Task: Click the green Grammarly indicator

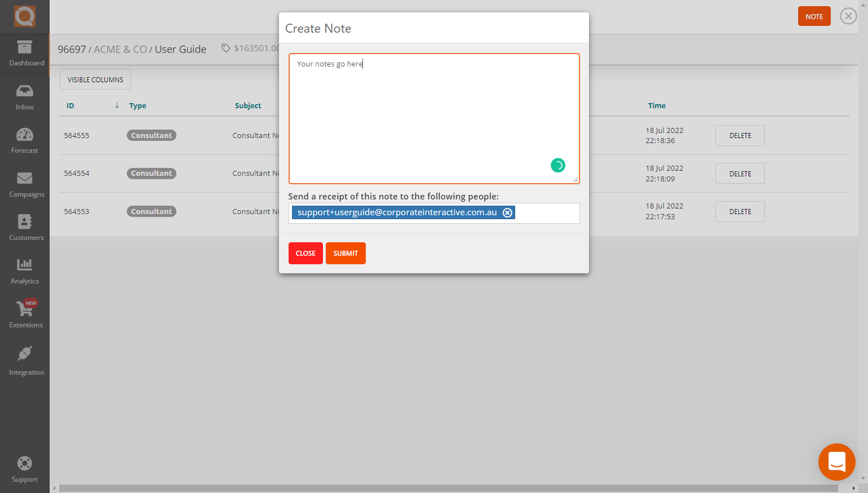Action: pos(557,165)
